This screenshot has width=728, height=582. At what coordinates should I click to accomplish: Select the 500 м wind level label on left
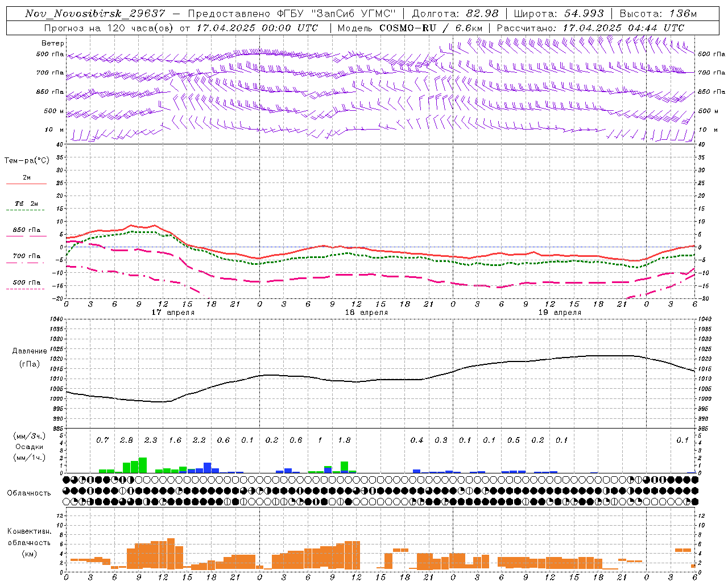(54, 111)
